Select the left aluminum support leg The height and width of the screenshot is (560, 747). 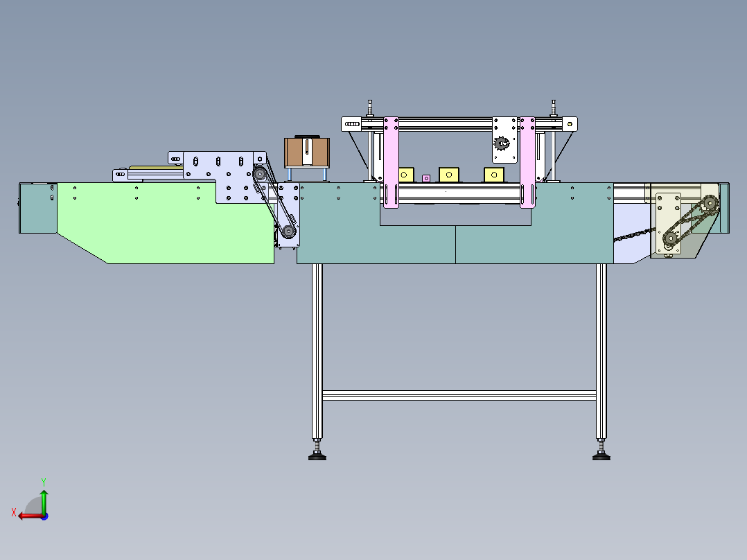(317, 351)
